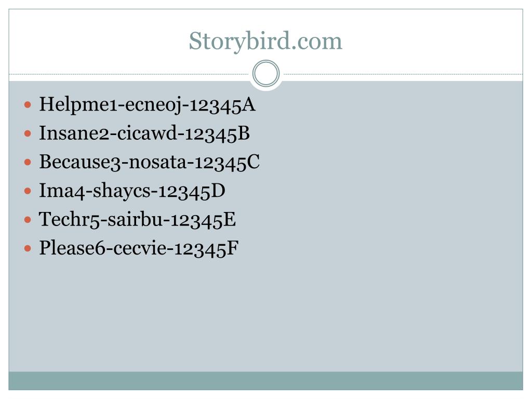Viewport: 532px width, 399px height.
Task: Select the Because3-nosata-12345C text line
Action: coord(149,162)
